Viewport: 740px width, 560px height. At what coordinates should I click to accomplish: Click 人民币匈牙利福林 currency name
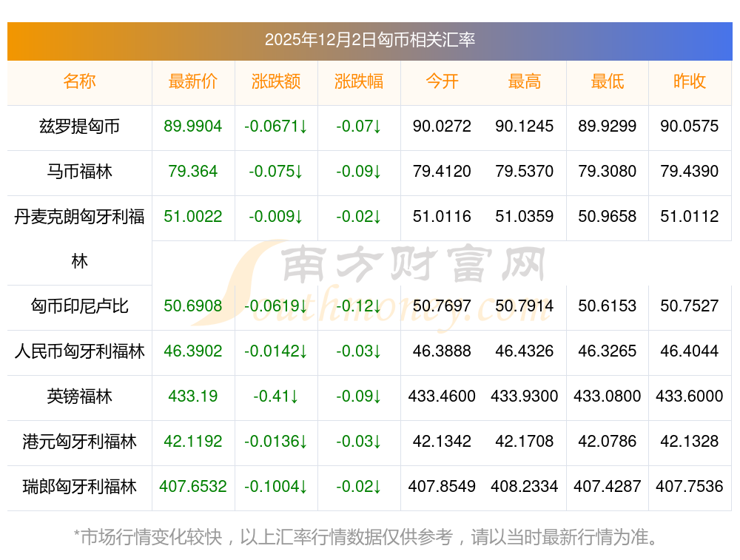[x=80, y=351]
